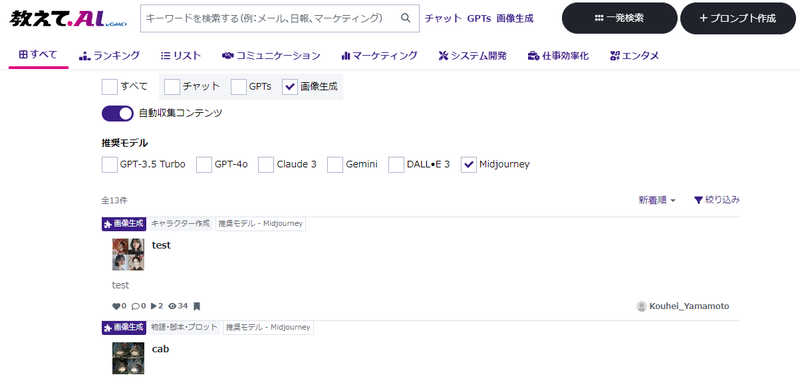Viewport: 800px width, 378px height.
Task: Click the magnifier search icon
Action: click(x=406, y=18)
